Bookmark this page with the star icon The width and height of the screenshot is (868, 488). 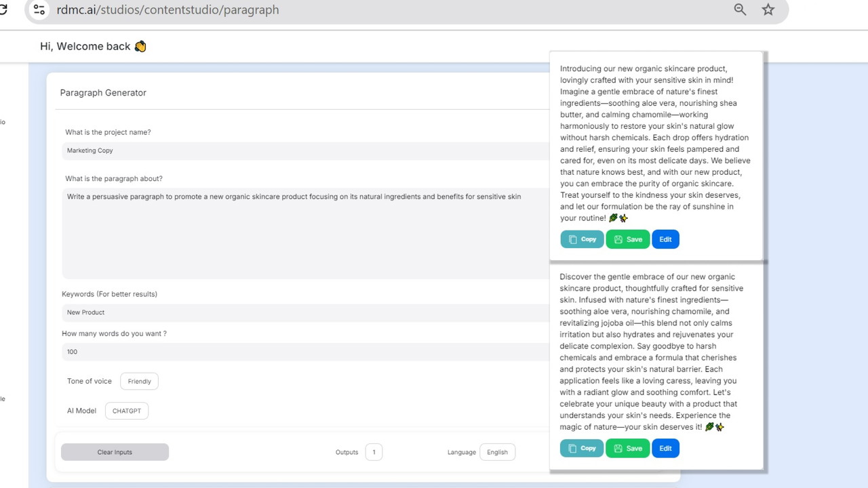768,9
